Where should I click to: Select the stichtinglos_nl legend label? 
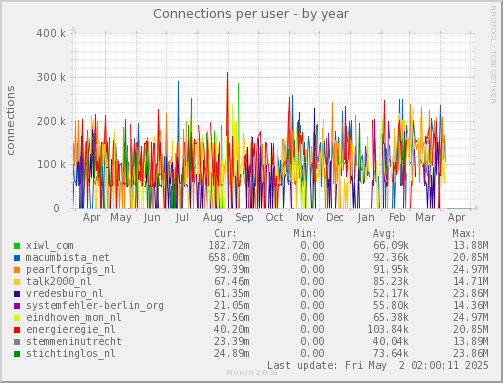point(71,354)
